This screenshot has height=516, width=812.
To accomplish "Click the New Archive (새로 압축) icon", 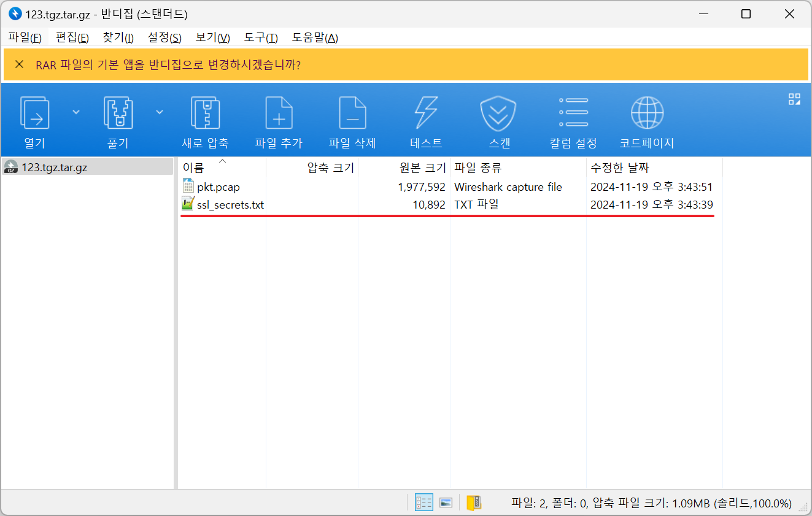I will click(205, 113).
